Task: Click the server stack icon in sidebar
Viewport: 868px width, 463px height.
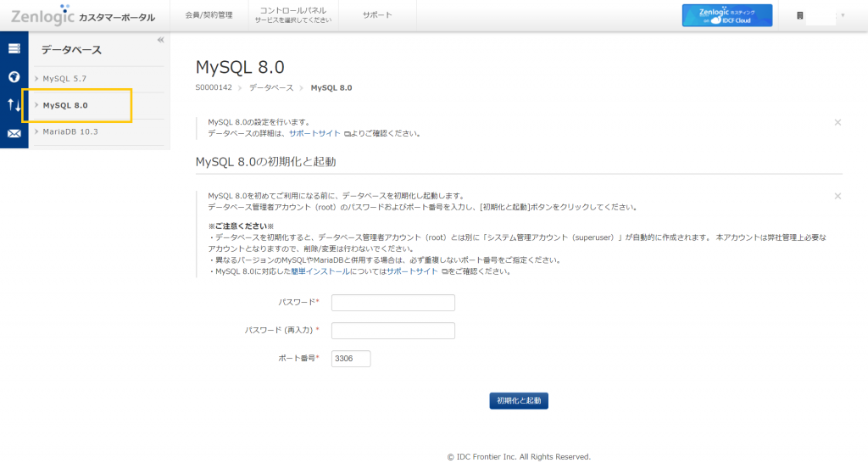Action: pyautogui.click(x=14, y=48)
